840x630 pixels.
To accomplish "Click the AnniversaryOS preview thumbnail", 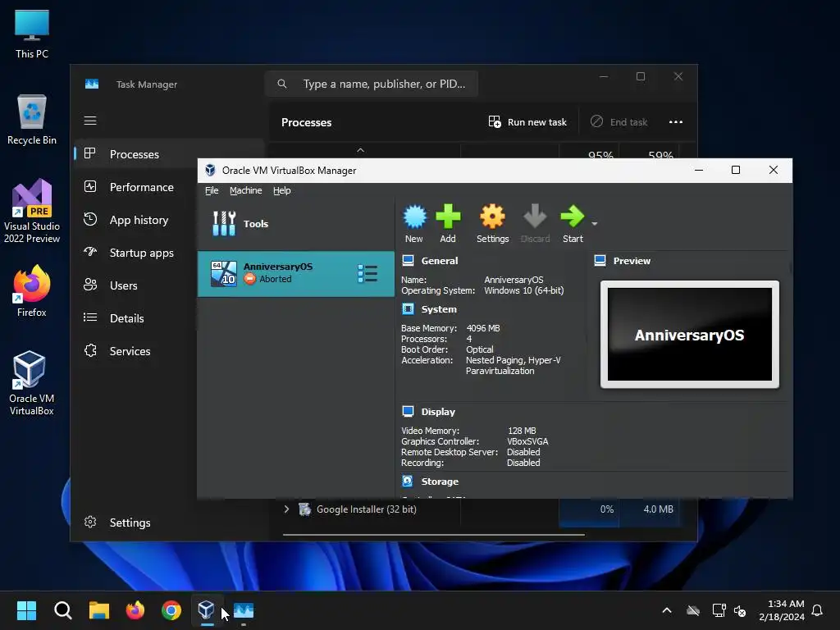I will click(689, 335).
